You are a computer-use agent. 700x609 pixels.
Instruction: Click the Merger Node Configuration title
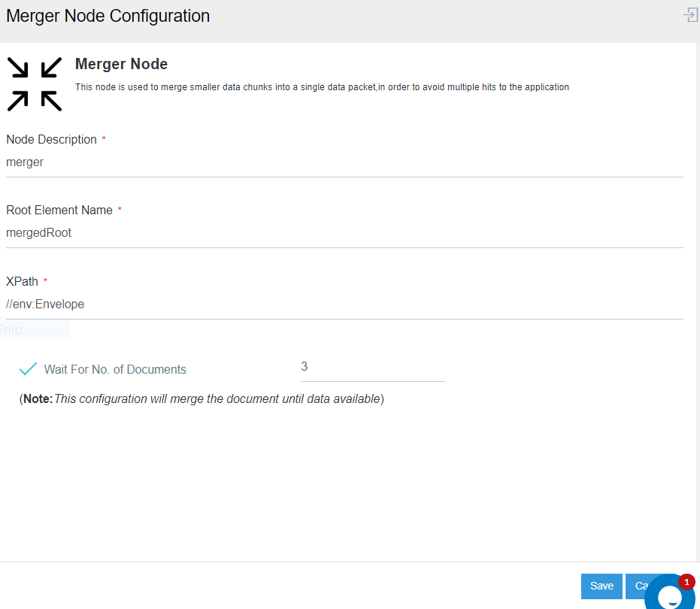108,16
